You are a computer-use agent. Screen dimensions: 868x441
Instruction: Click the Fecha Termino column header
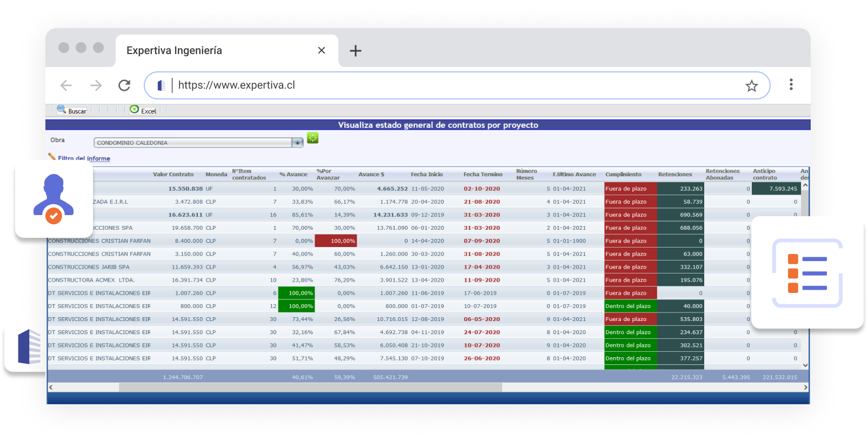pos(483,175)
